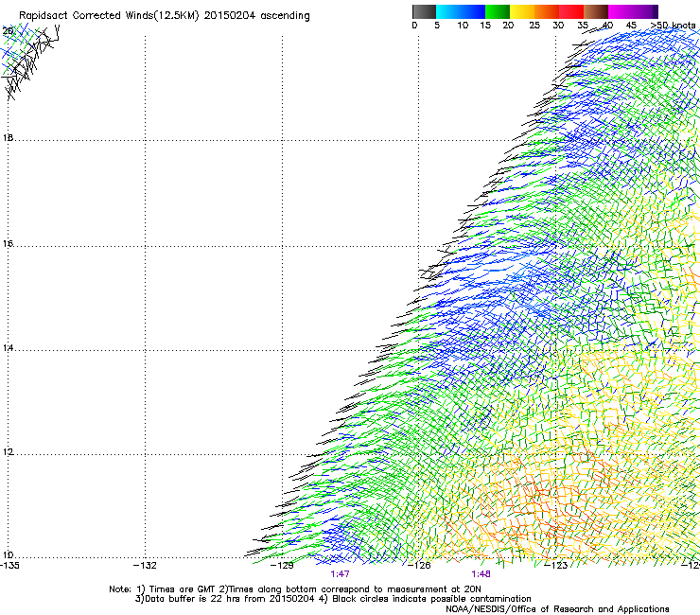This screenshot has height=615, width=700.
Task: Click the latitude label 18
Action: pos(8,137)
